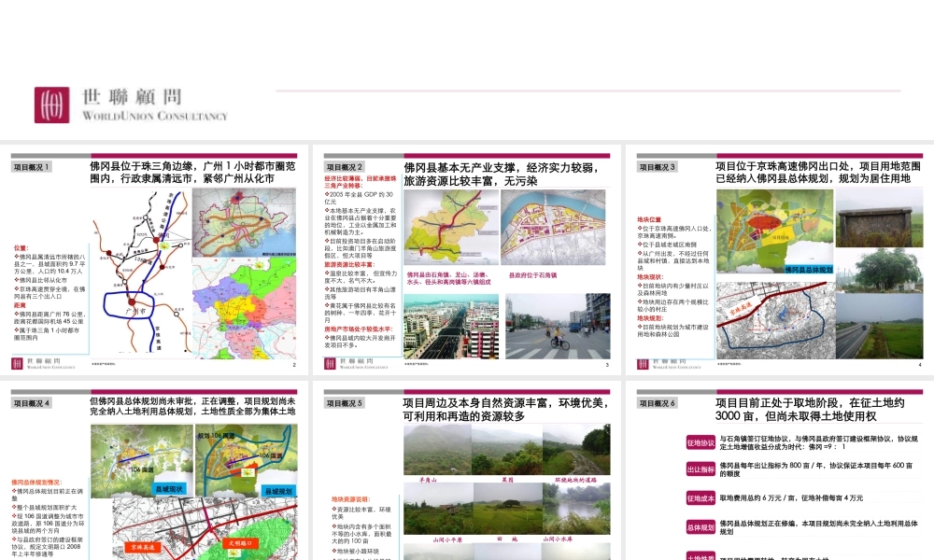Click the colored district map on slide 1
934x560 pixels.
(244, 309)
